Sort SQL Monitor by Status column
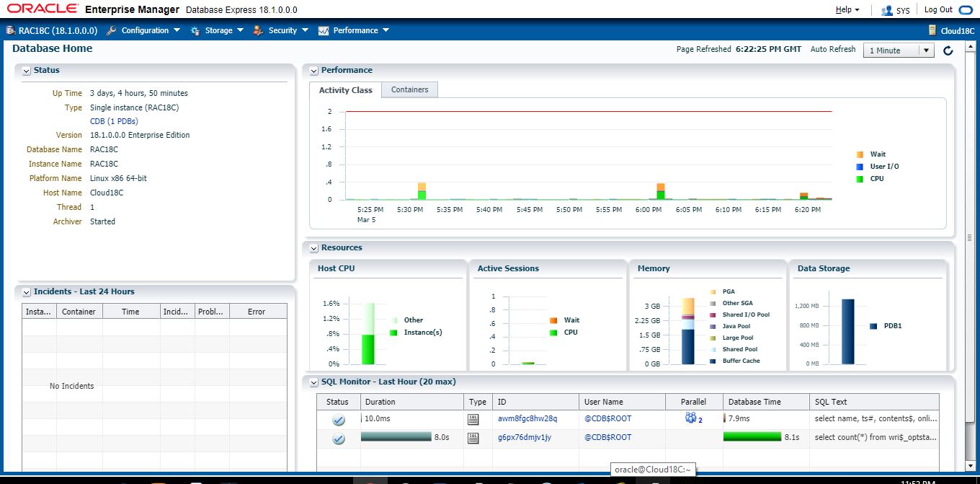The width and height of the screenshot is (980, 484). point(338,402)
